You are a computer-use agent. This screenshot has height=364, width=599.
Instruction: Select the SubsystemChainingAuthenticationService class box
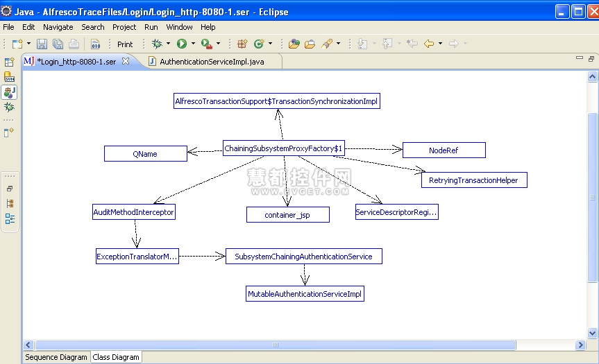[304, 257]
